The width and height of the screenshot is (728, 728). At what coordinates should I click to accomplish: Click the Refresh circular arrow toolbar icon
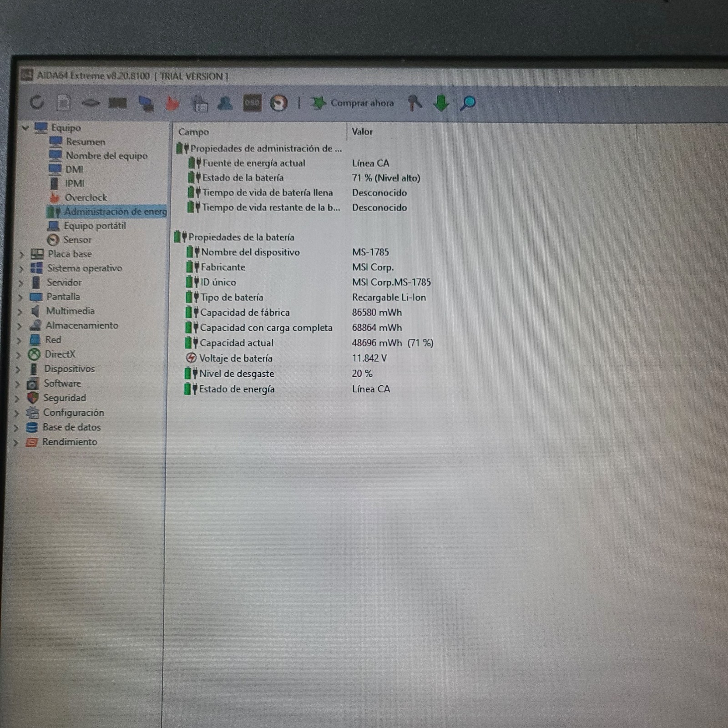coord(37,102)
